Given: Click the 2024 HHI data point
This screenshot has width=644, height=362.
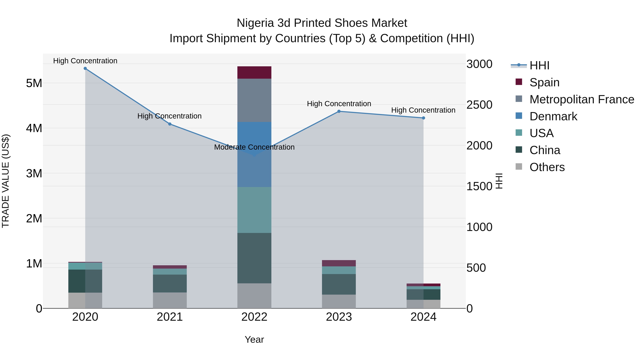Looking at the screenshot, I should point(423,118).
